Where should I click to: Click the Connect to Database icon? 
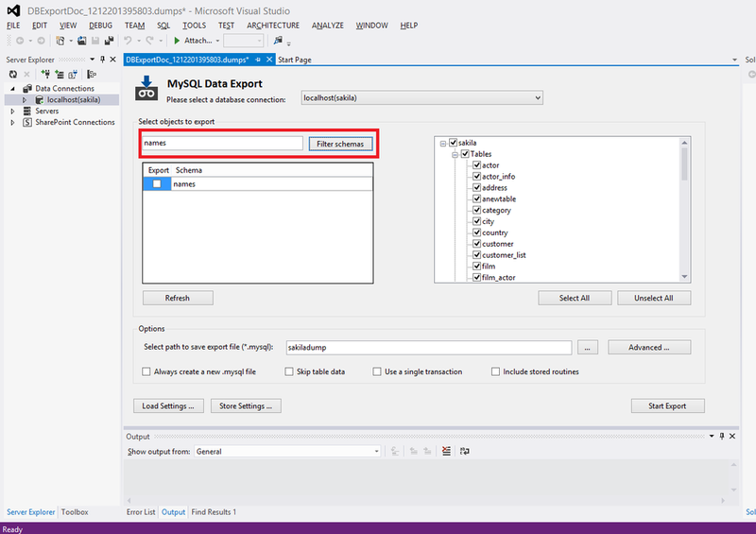[x=45, y=75]
